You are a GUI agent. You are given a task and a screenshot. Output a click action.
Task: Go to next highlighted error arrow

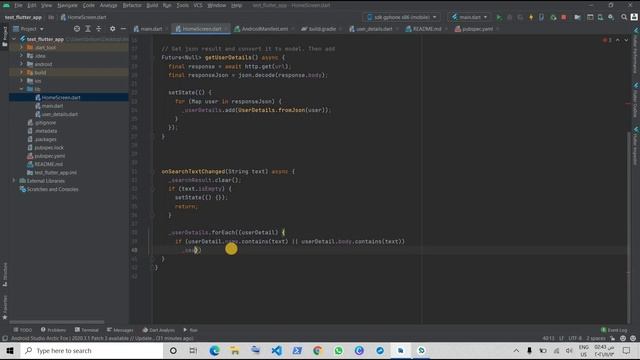point(626,40)
